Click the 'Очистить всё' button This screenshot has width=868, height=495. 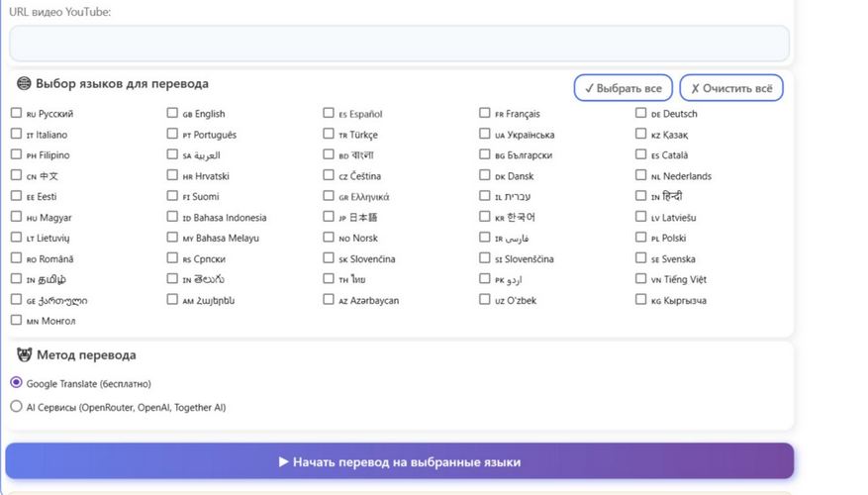pos(730,88)
